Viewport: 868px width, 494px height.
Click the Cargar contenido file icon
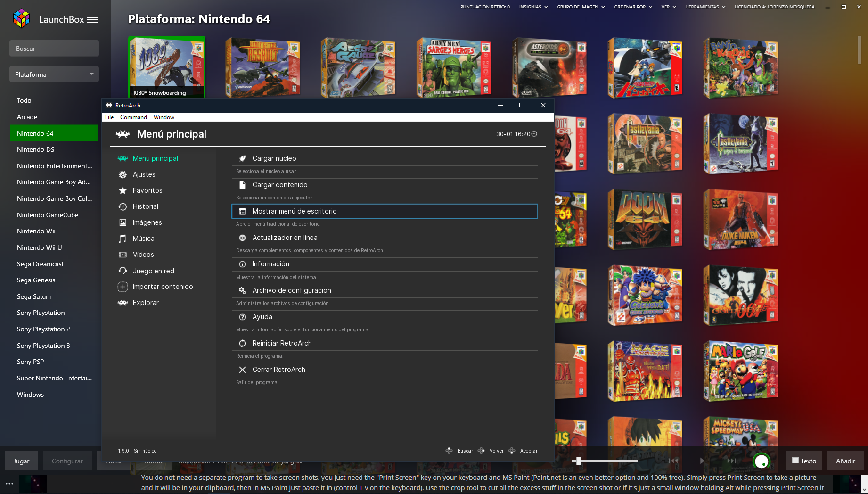coord(242,185)
